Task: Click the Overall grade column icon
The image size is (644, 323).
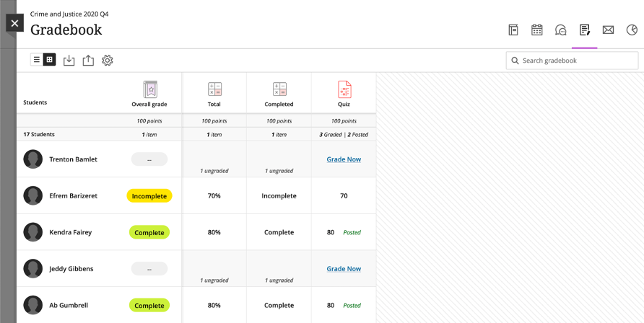Action: coord(151,89)
